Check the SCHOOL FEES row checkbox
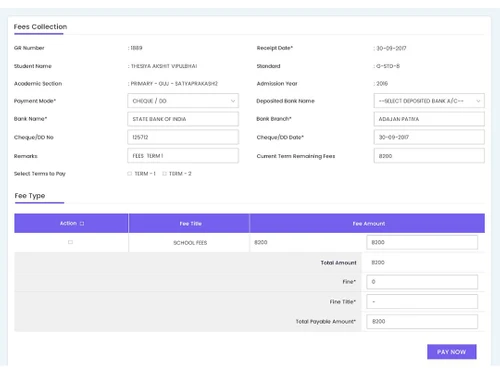Screen dimensions: 500x375 pyautogui.click(x=70, y=242)
